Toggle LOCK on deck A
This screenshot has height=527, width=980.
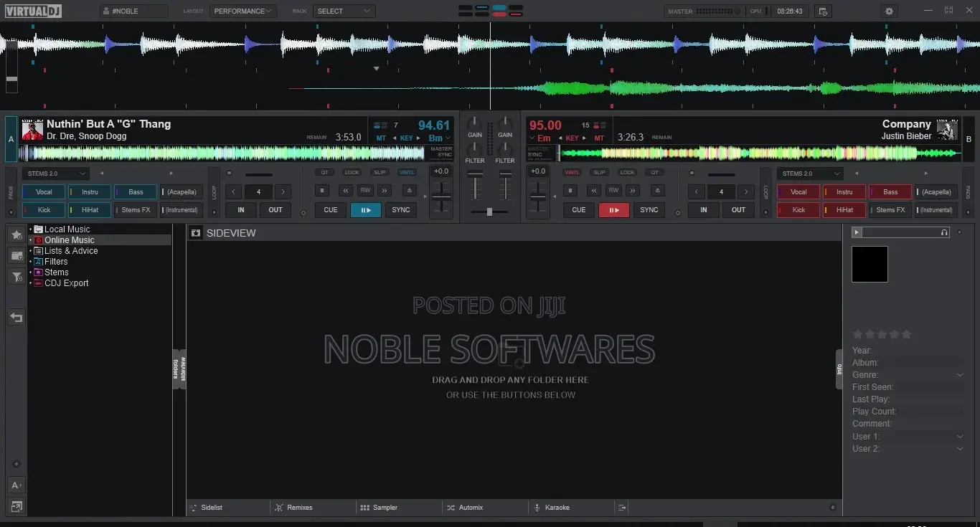[x=352, y=173]
